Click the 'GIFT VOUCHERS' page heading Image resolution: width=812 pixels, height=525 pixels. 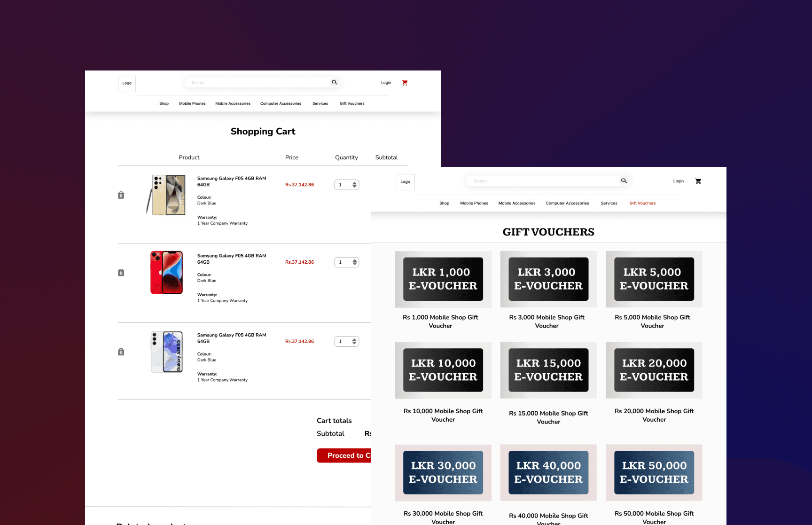coord(548,232)
